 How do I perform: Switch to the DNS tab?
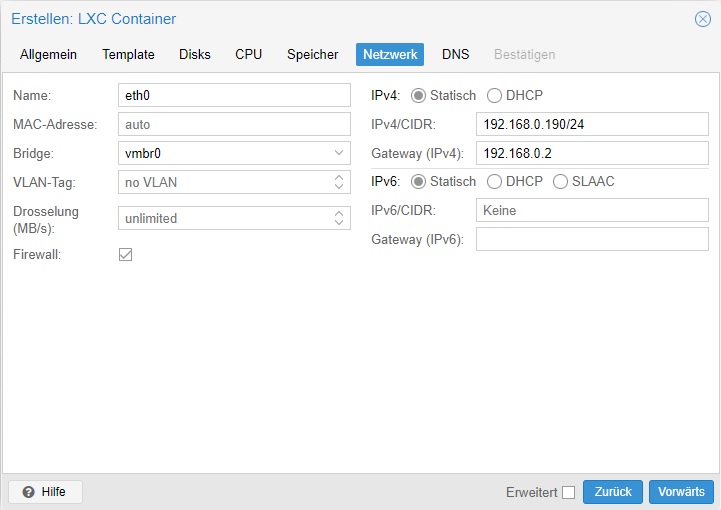[456, 54]
